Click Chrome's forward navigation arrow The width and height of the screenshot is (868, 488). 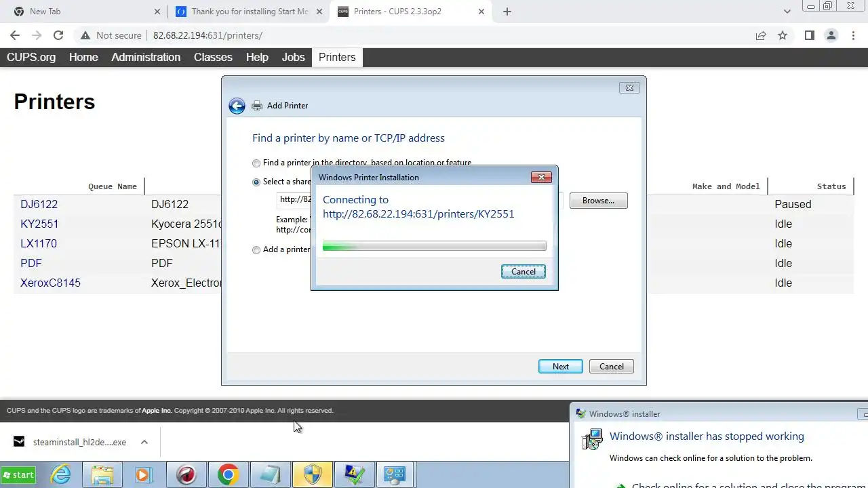37,35
